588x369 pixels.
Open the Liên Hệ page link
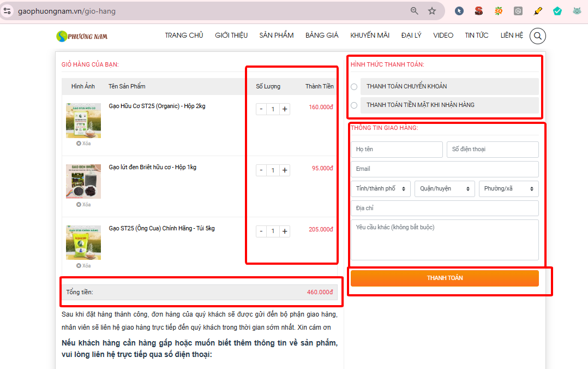pos(512,35)
